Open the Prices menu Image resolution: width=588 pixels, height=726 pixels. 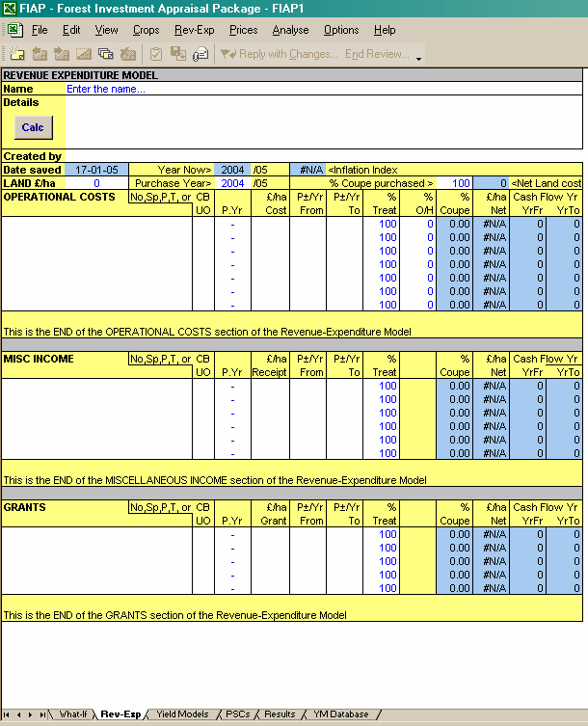pos(243,30)
